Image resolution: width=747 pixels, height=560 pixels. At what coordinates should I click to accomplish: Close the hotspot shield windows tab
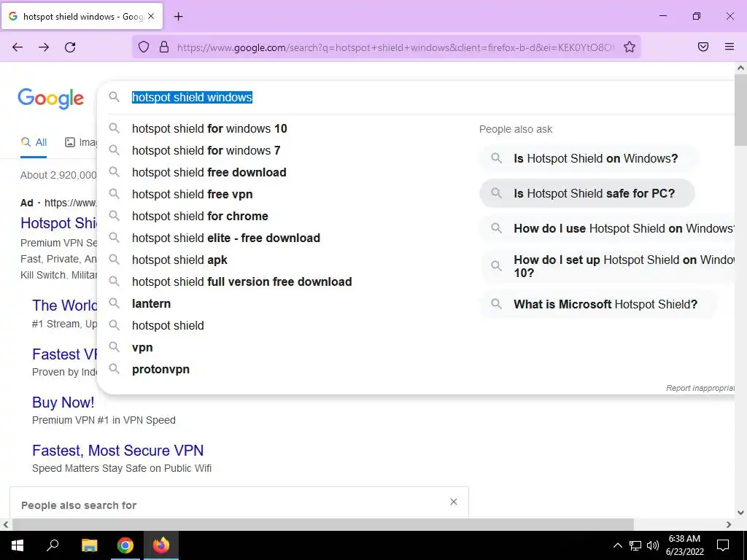(151, 16)
